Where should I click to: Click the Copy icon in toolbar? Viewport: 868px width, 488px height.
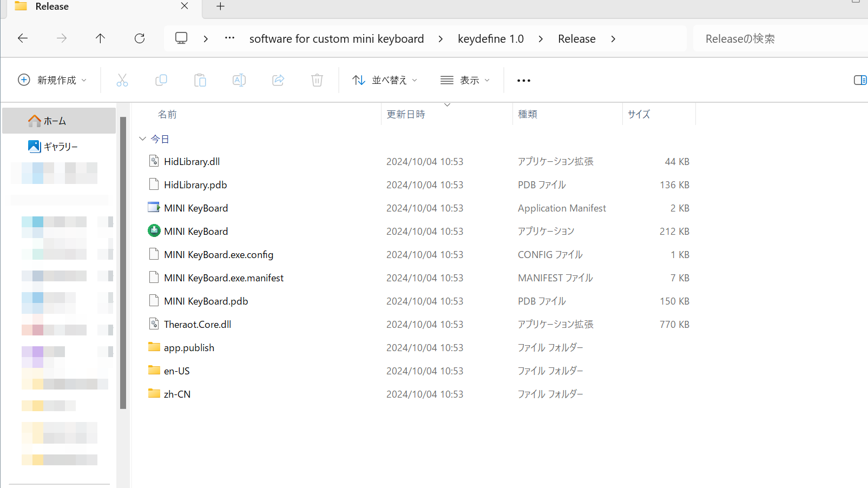[161, 80]
